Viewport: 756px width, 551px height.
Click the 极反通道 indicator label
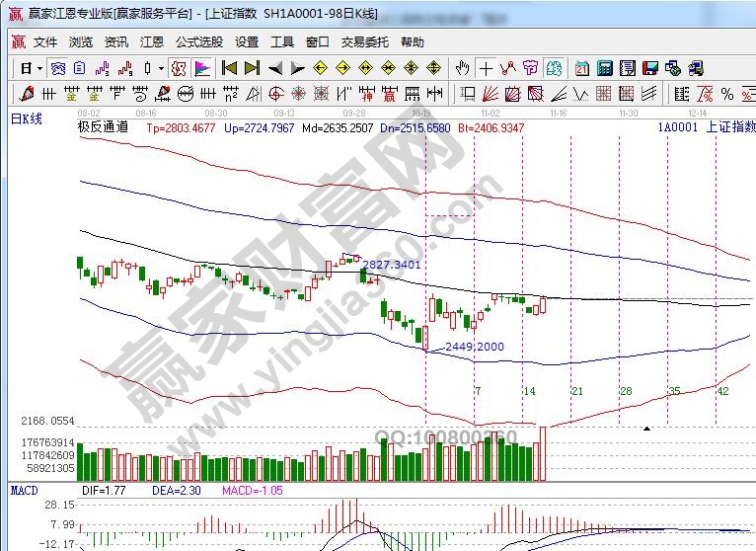103,127
